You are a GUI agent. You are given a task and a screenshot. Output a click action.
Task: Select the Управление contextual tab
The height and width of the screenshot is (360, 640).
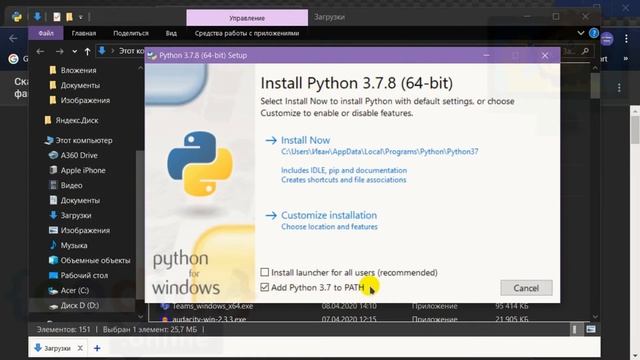point(247,18)
